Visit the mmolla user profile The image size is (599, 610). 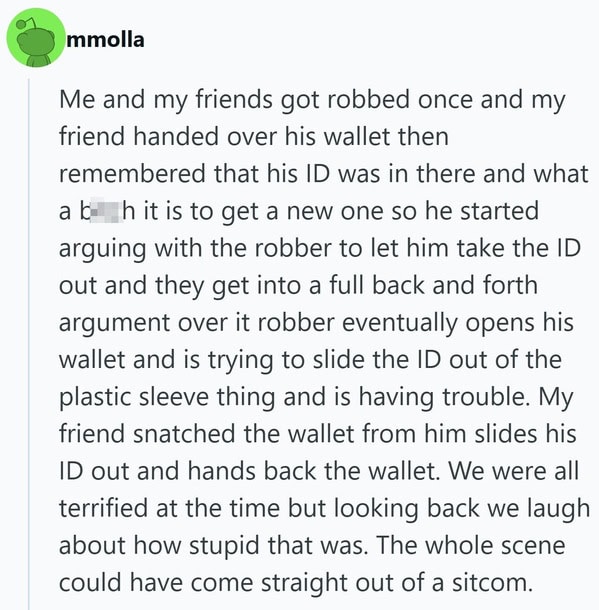coord(105,40)
